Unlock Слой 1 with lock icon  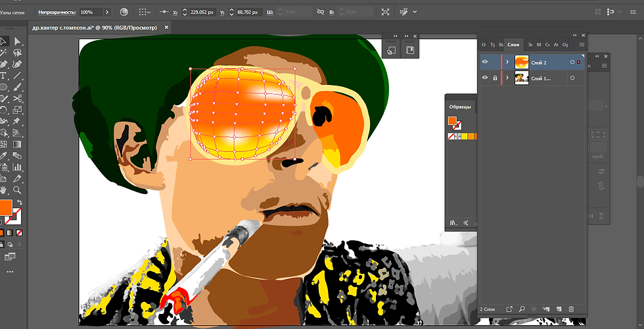[x=495, y=78]
